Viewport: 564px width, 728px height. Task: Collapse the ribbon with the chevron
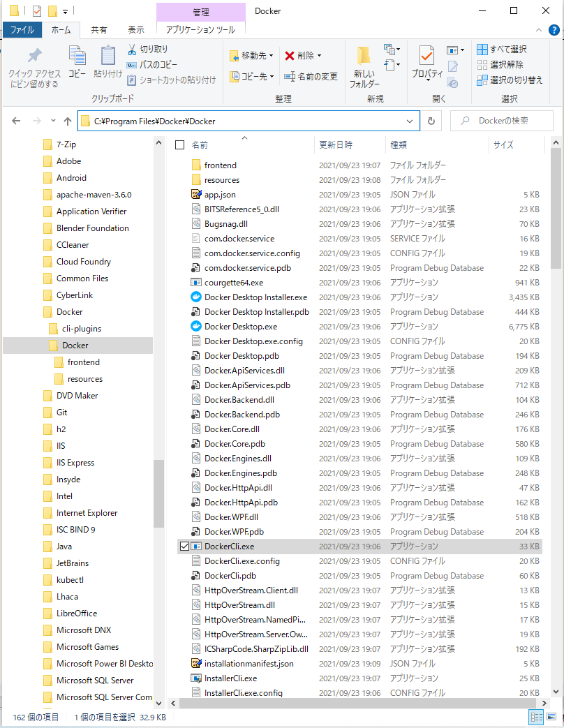(x=538, y=30)
